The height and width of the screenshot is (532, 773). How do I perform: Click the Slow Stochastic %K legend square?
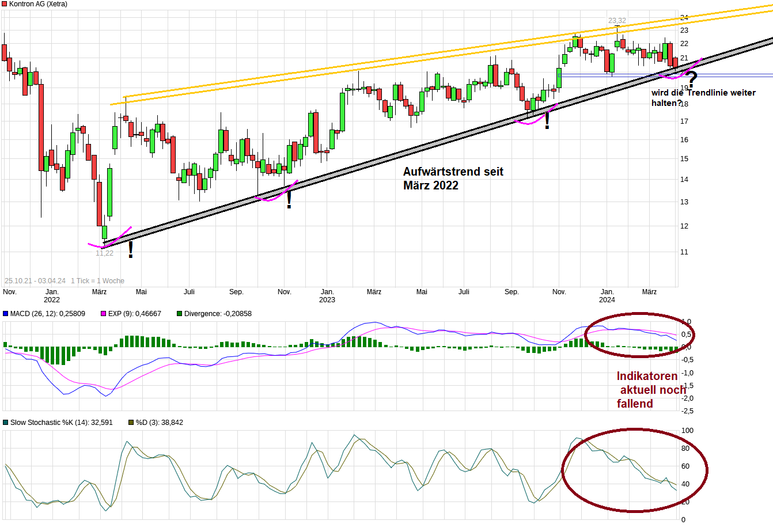click(x=5, y=422)
